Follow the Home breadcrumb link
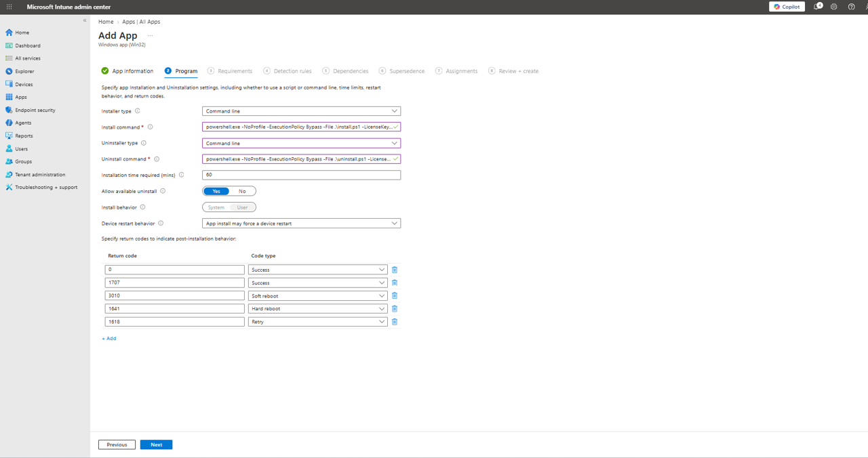The image size is (868, 458). (106, 22)
